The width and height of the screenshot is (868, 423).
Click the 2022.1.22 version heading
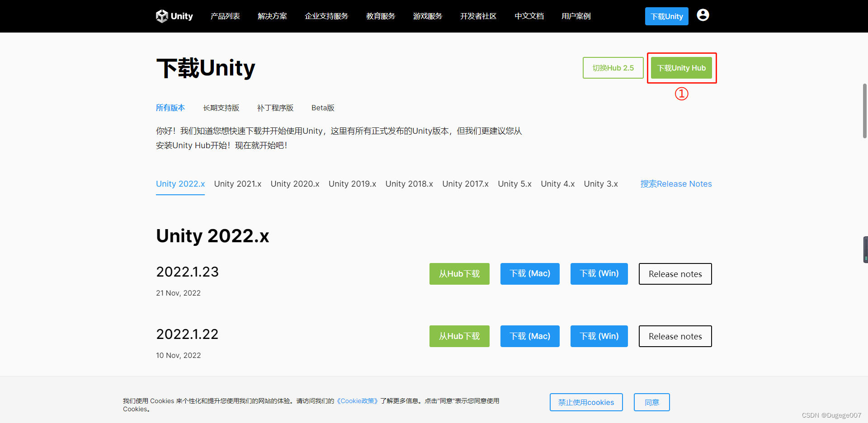pos(187,334)
